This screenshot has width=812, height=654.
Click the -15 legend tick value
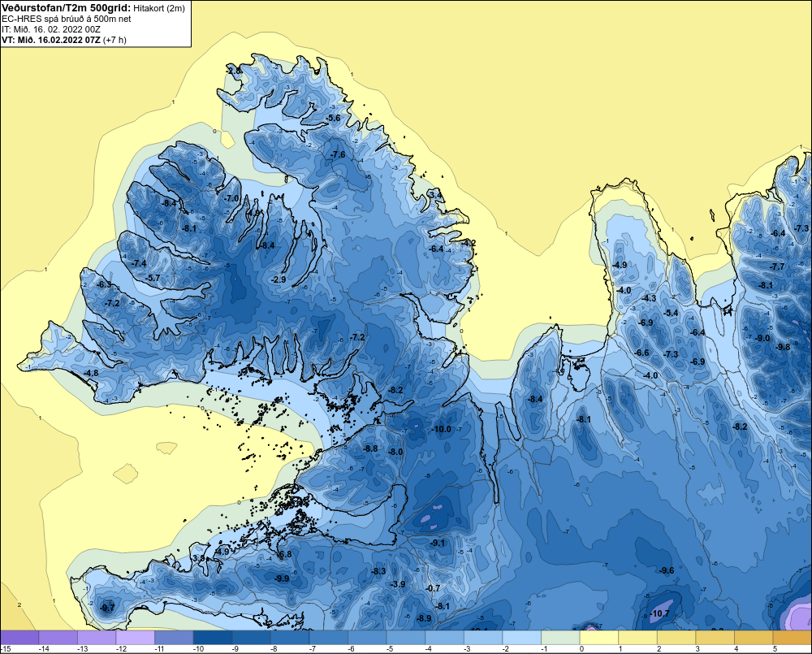coord(6,649)
